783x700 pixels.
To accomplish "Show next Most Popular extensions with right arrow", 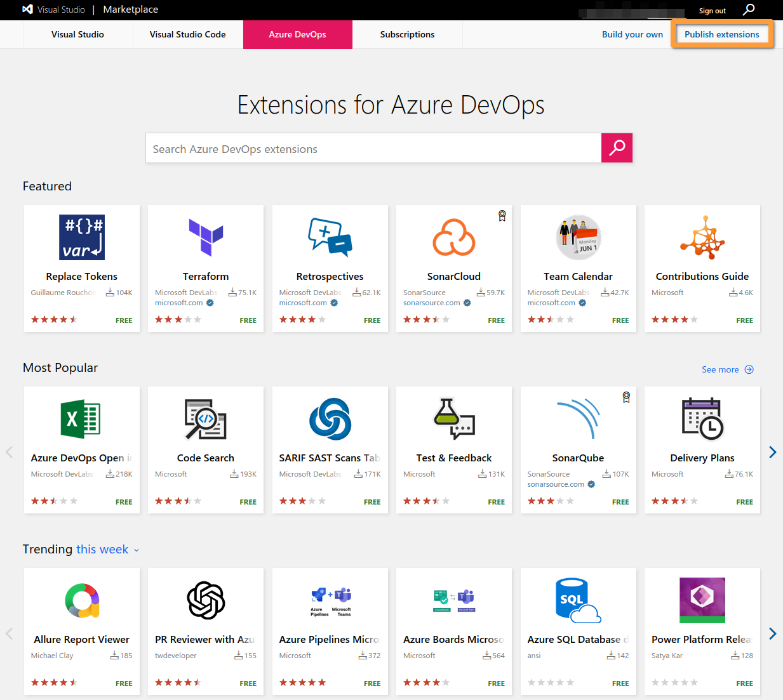I will (773, 452).
